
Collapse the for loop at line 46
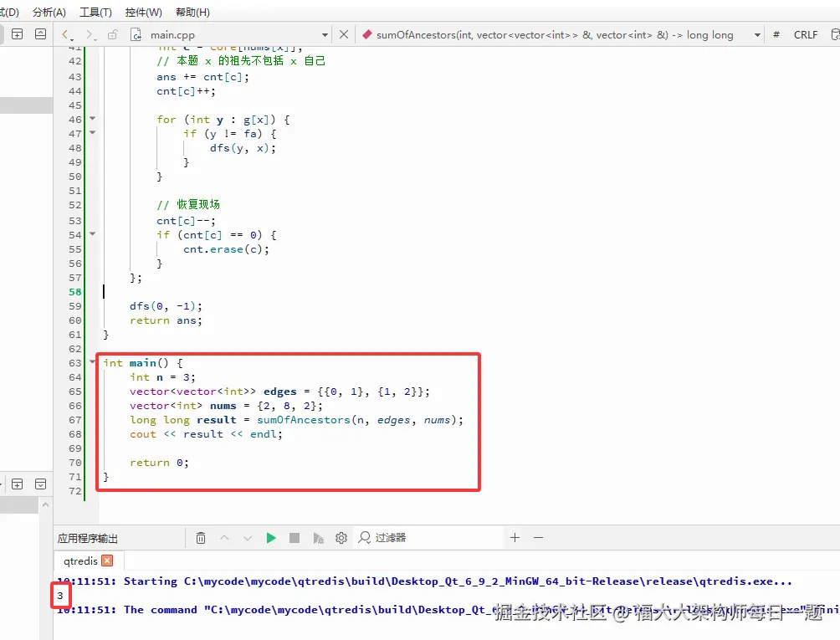point(92,118)
